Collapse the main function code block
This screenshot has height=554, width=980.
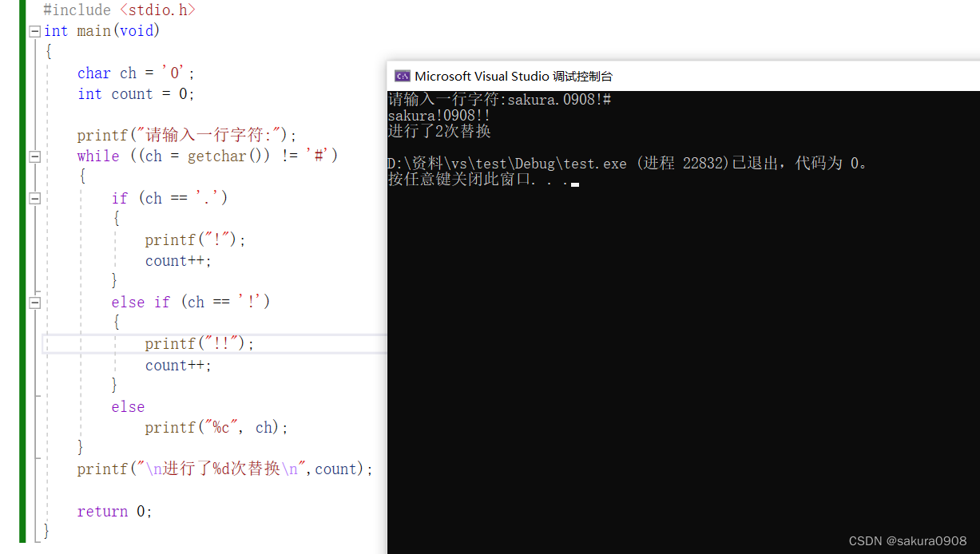click(34, 31)
